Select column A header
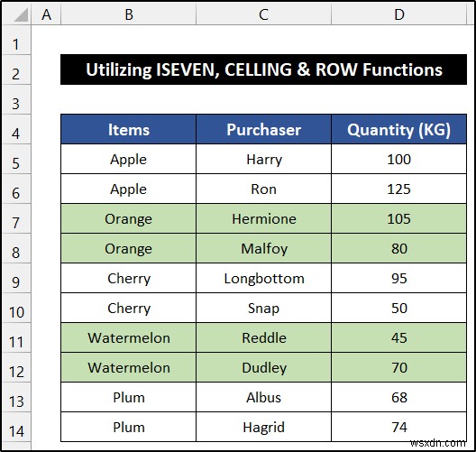Screen dimensions: 476x452 [x=46, y=14]
